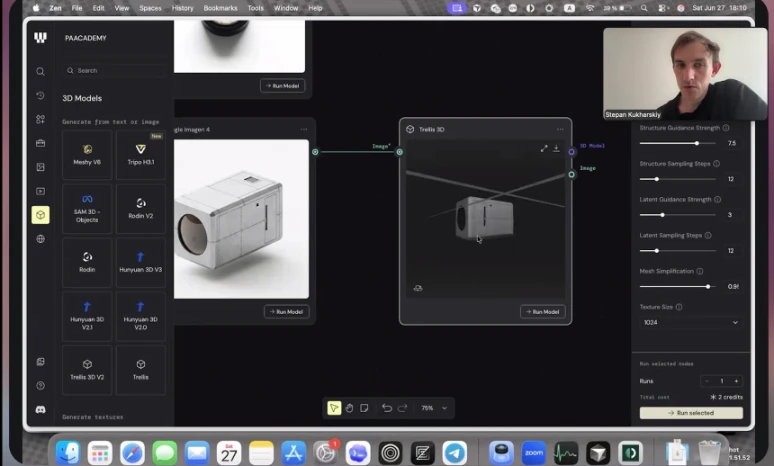Click the Trellis Image input port
Viewport: 774px width, 466px height.
pyautogui.click(x=399, y=152)
